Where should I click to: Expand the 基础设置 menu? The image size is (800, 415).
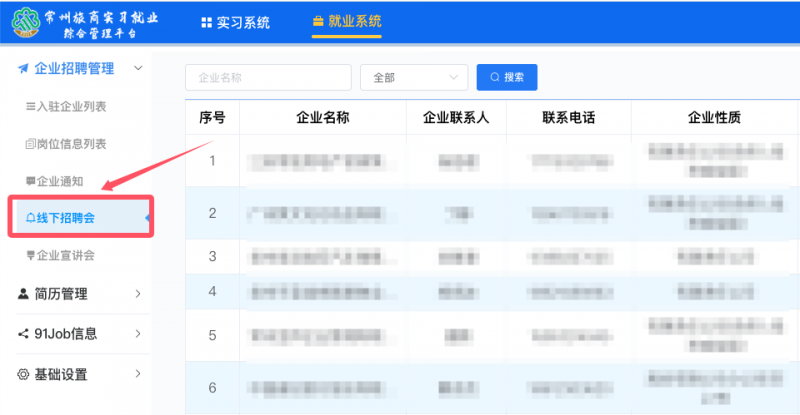[x=81, y=374]
